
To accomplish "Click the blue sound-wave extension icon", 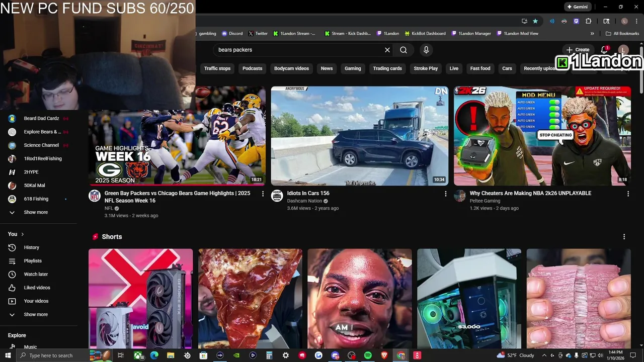I will tap(552, 21).
